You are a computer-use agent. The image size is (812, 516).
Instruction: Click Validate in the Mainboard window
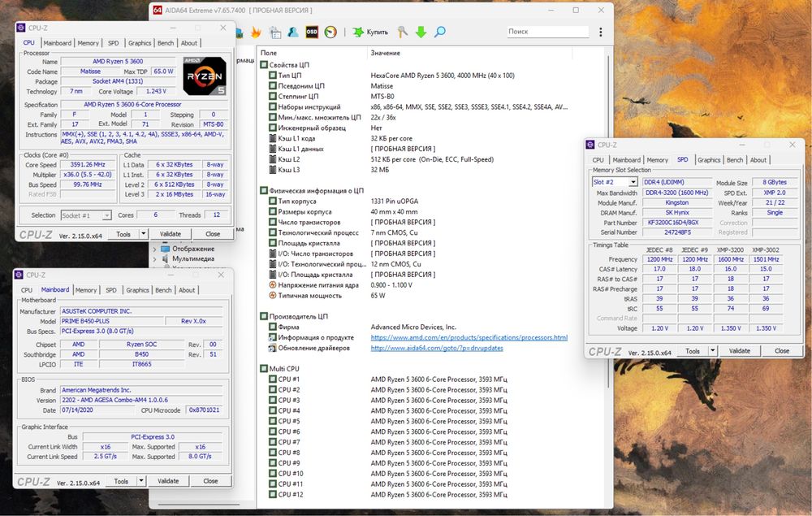168,481
